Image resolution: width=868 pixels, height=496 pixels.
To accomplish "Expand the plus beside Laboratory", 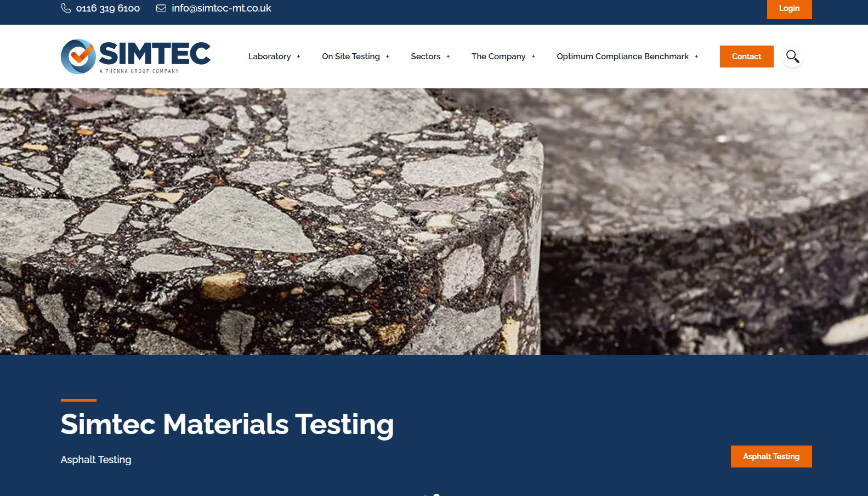I will 298,57.
